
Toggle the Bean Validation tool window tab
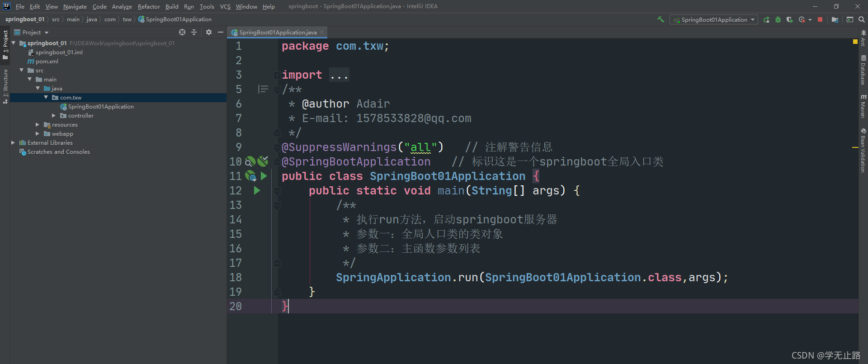click(863, 150)
